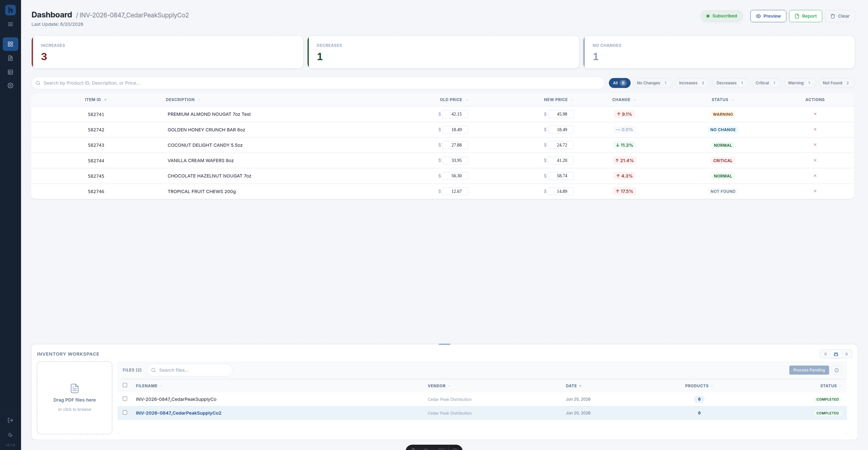Select the Not Found filter tab
868x450 pixels.
836,83
